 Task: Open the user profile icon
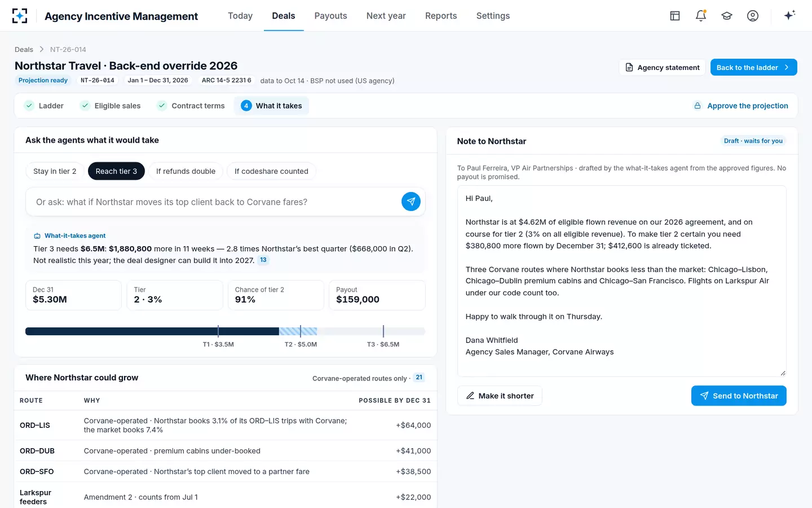(x=753, y=16)
